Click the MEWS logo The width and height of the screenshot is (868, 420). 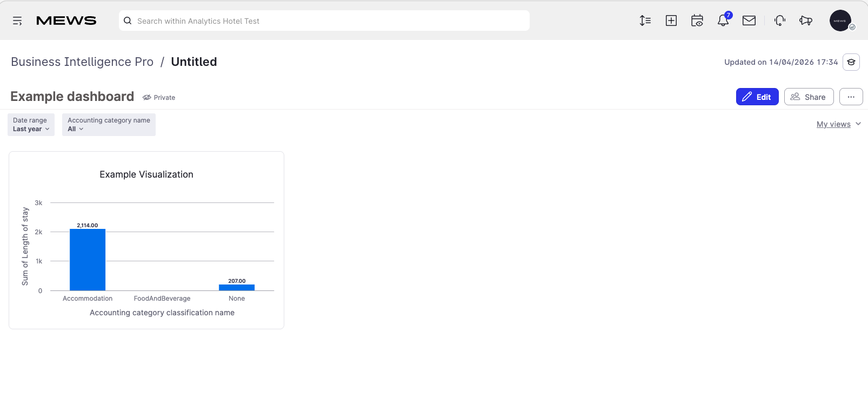[x=66, y=21]
